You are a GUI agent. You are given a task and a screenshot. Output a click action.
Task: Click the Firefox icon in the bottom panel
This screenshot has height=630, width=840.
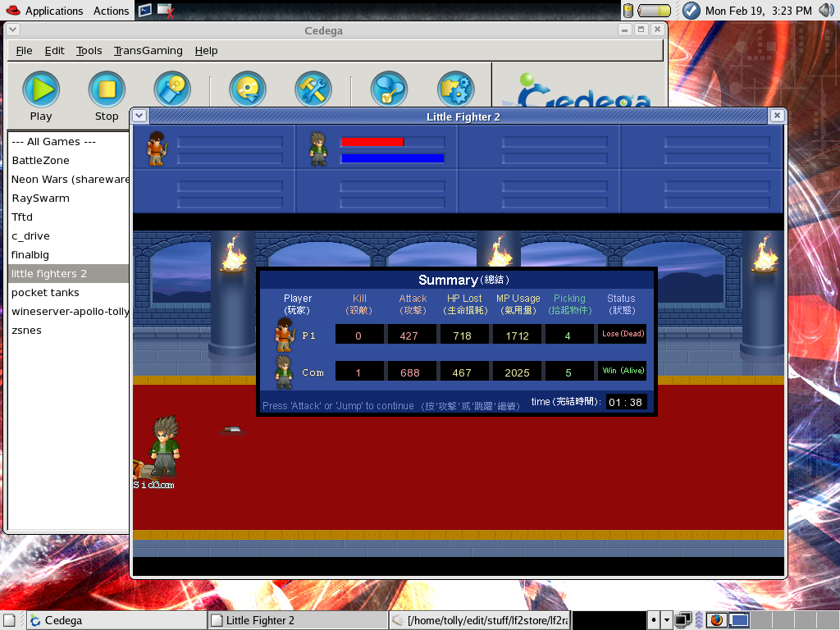tap(716, 620)
